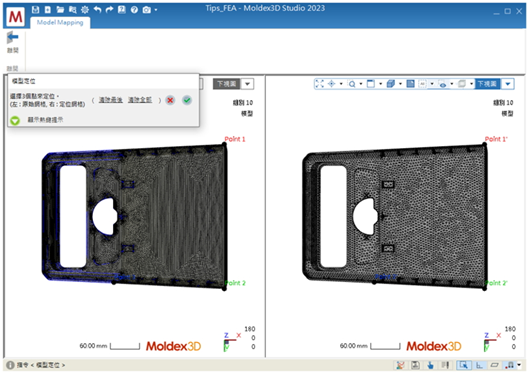Toggle the parallelogram plane icon in status bar
529x374 pixels.
[495, 365]
